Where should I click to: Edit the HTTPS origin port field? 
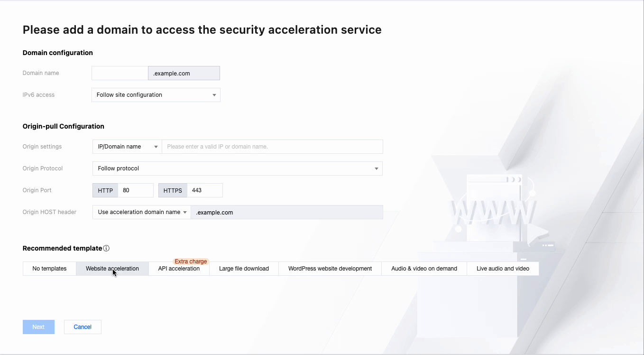tap(204, 190)
